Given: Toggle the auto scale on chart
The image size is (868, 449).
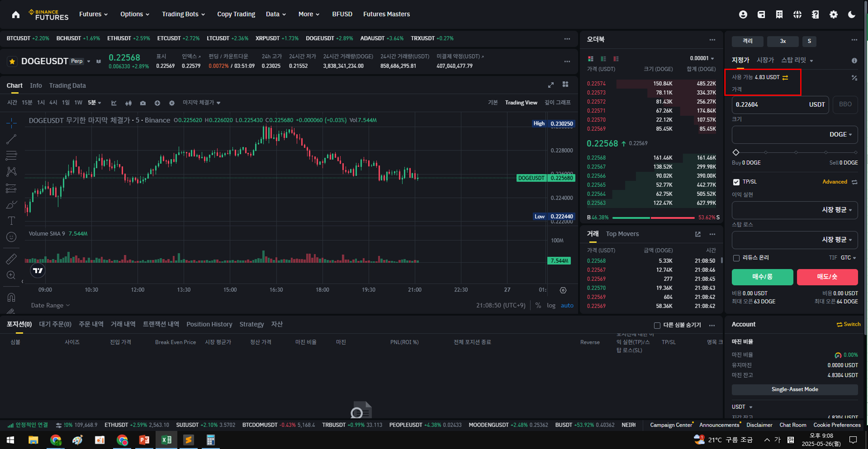Looking at the screenshot, I should 567,305.
